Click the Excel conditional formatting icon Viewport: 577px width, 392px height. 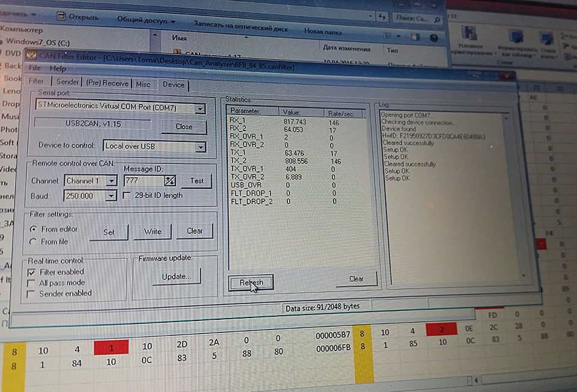pyautogui.click(x=469, y=34)
